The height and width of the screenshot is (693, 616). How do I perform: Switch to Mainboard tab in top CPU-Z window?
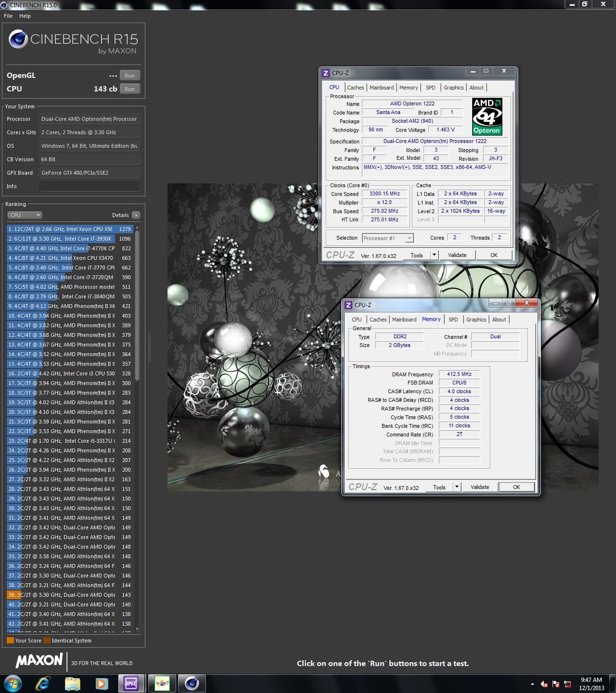tap(382, 88)
